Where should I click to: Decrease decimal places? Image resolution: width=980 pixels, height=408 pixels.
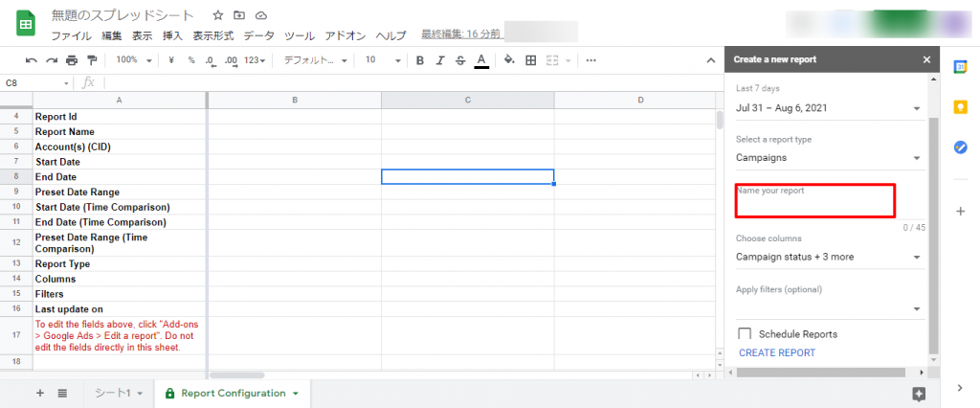211,60
